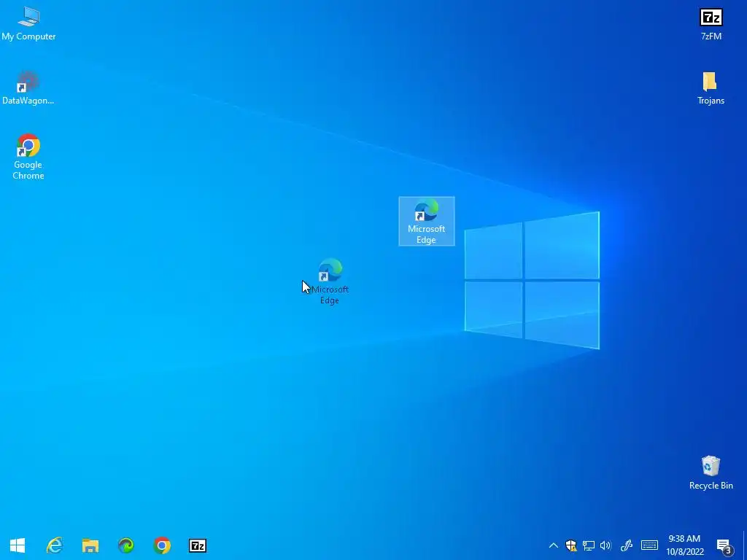Open the Windows Security shield tray icon

point(570,545)
